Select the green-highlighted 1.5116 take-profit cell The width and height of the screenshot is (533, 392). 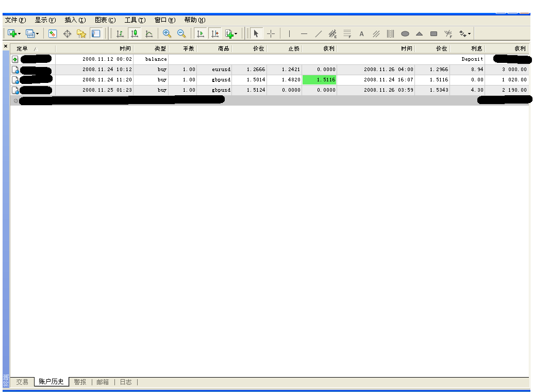point(319,79)
